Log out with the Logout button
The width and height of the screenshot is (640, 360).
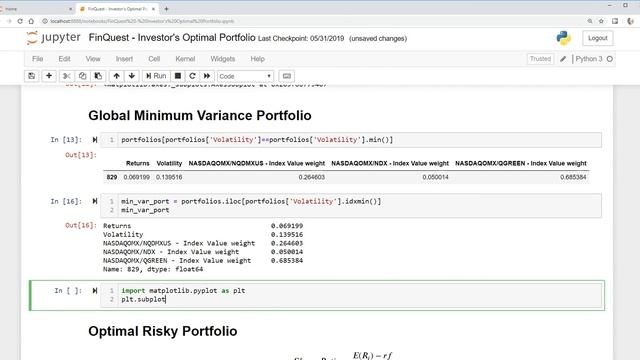point(598,38)
